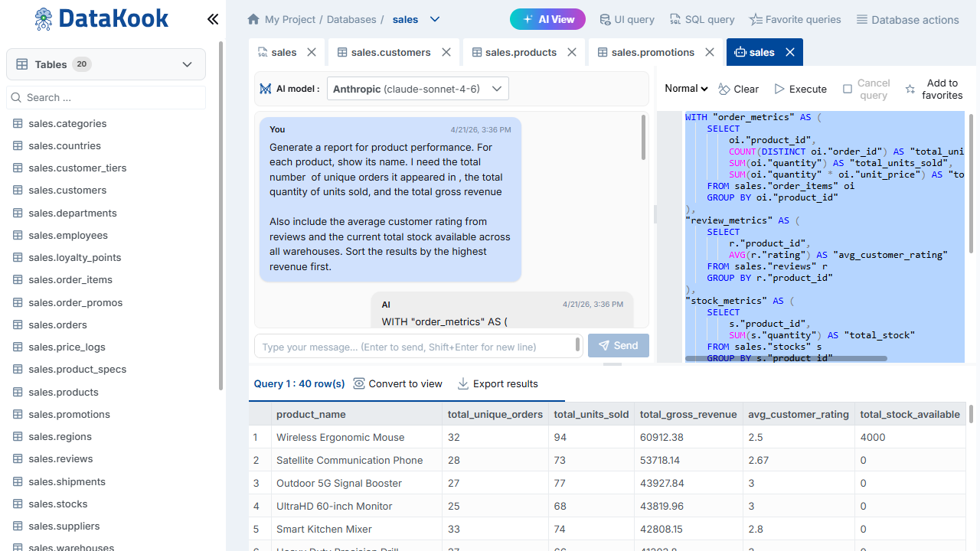Open sales.reviews table

click(x=60, y=458)
